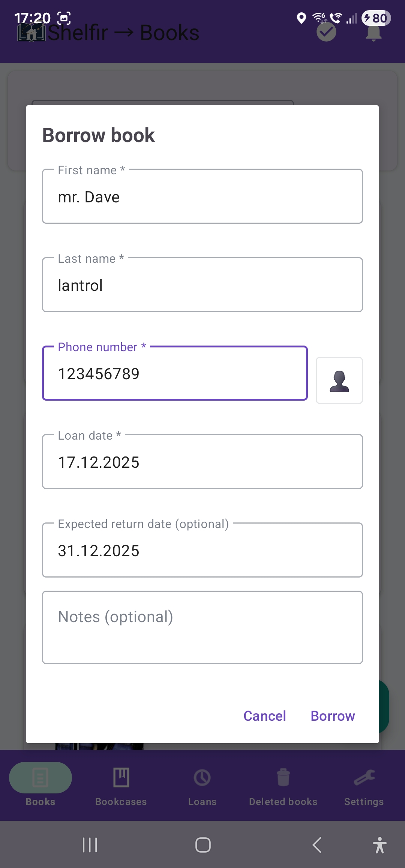This screenshot has width=405, height=868.
Task: Tap the Notes optional field
Action: (x=202, y=627)
